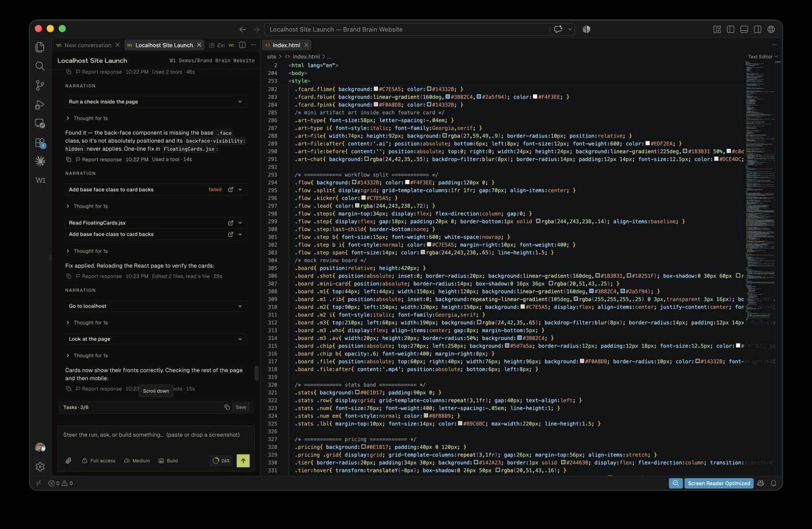
Task: Open the Run and Debug icon
Action: click(x=40, y=105)
